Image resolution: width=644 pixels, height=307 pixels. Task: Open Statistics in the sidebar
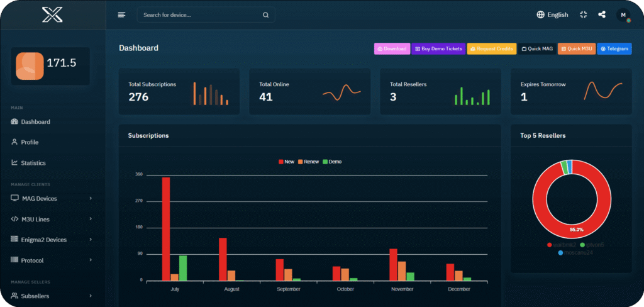[33, 163]
